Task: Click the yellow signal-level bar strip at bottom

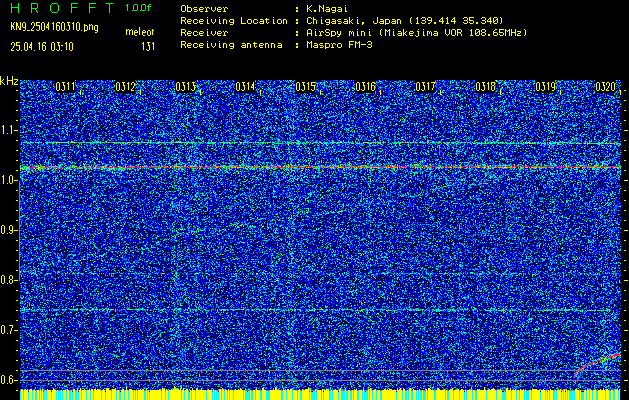Action: pos(320,394)
